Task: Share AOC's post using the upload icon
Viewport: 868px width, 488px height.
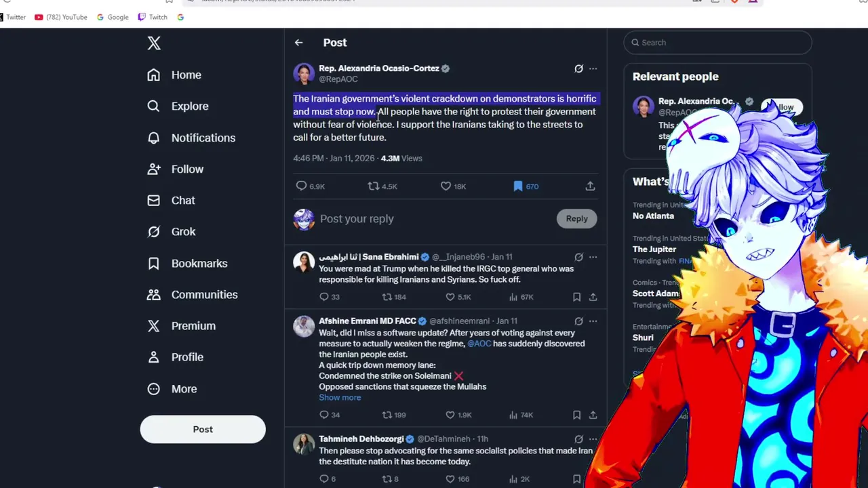Action: click(590, 186)
